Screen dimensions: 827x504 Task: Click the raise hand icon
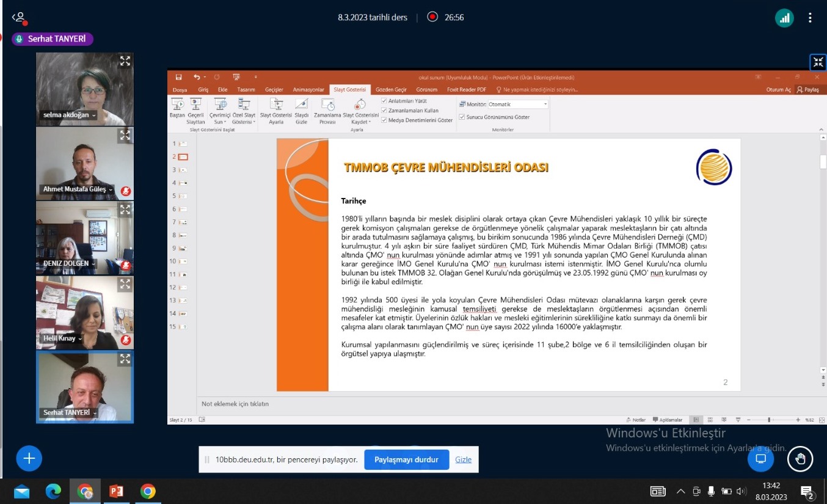800,459
